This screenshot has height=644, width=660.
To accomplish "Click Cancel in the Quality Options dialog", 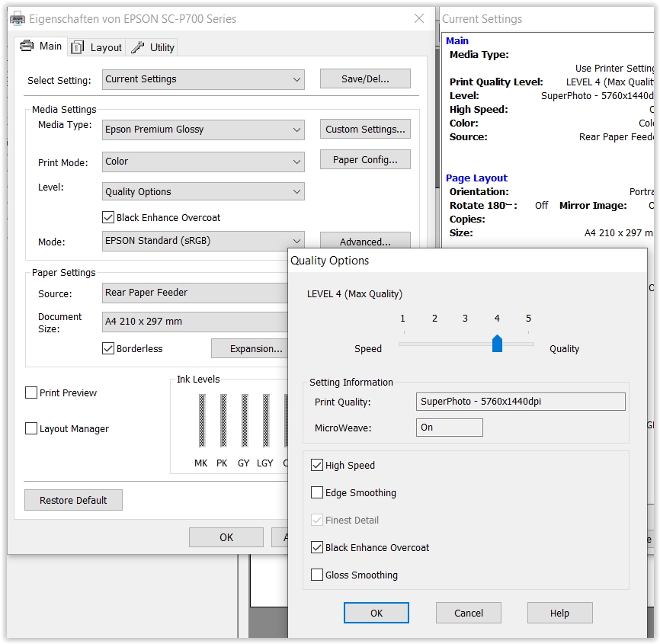I will coord(468,613).
